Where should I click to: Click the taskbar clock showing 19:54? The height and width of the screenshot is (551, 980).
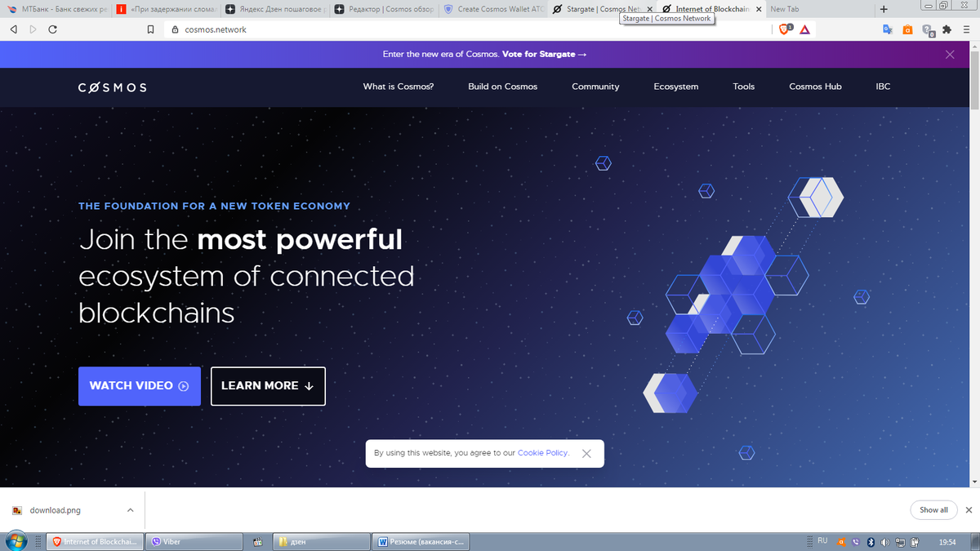click(947, 542)
